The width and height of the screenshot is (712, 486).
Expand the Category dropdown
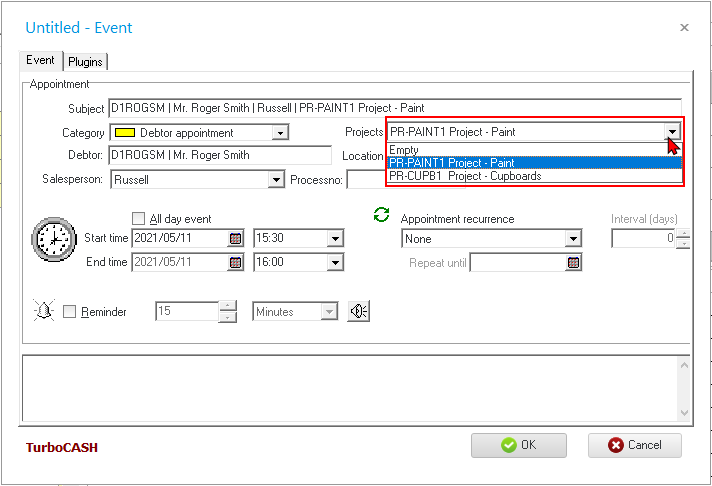coord(280,132)
